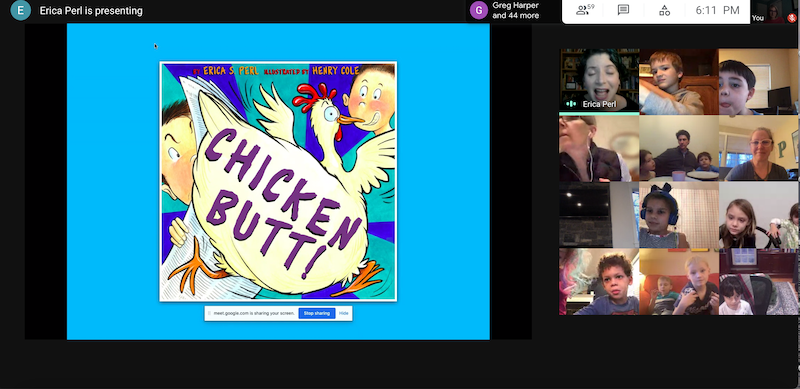Select tile of two blond kids on orange couch

(x=679, y=282)
